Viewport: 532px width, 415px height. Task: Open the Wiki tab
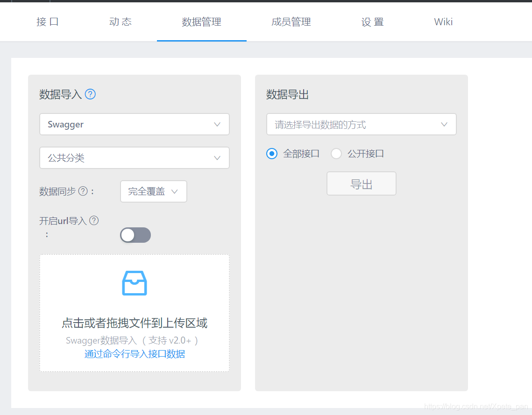442,21
